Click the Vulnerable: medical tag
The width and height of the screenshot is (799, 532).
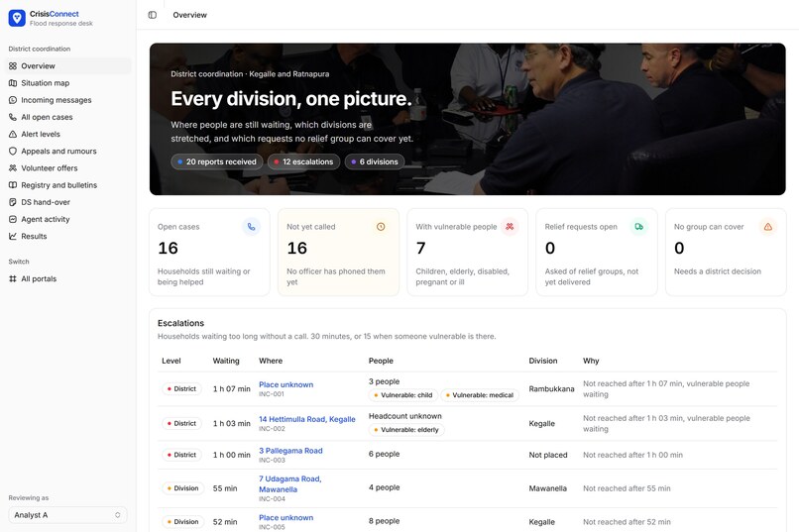tap(479, 395)
